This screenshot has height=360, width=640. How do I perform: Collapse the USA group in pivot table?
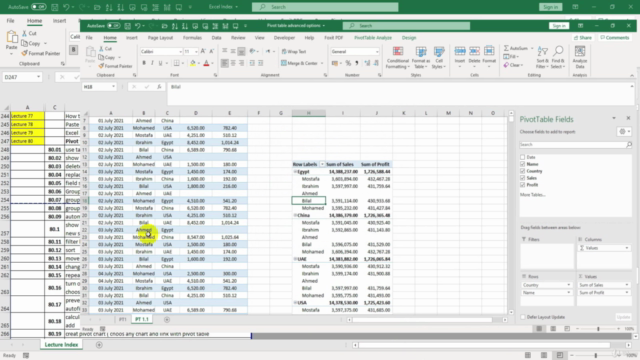(x=295, y=303)
